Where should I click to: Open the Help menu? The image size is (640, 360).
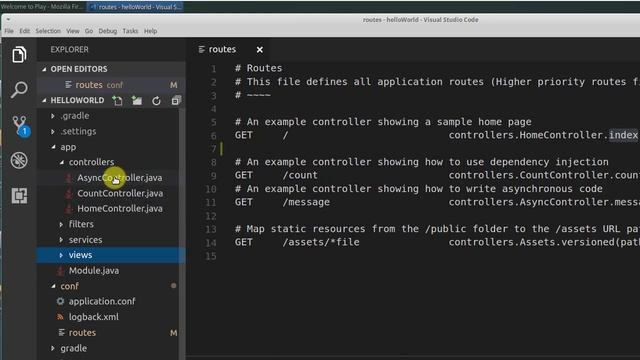click(150, 31)
